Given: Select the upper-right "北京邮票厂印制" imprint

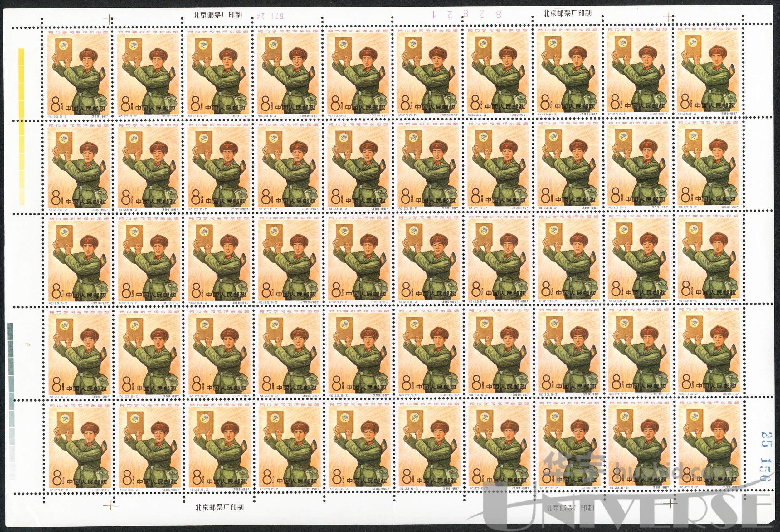Looking at the screenshot, I should [x=567, y=13].
